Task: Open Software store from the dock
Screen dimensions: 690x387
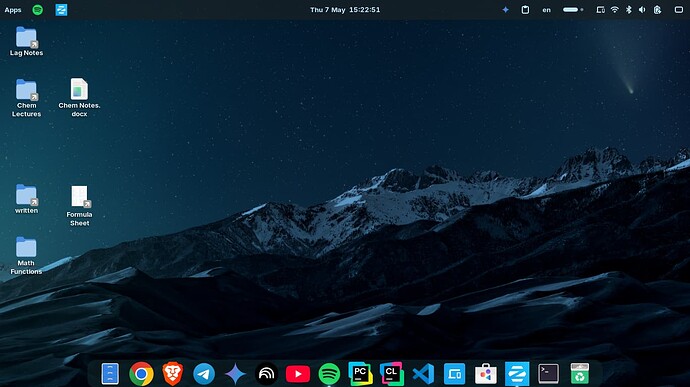Action: coord(486,374)
